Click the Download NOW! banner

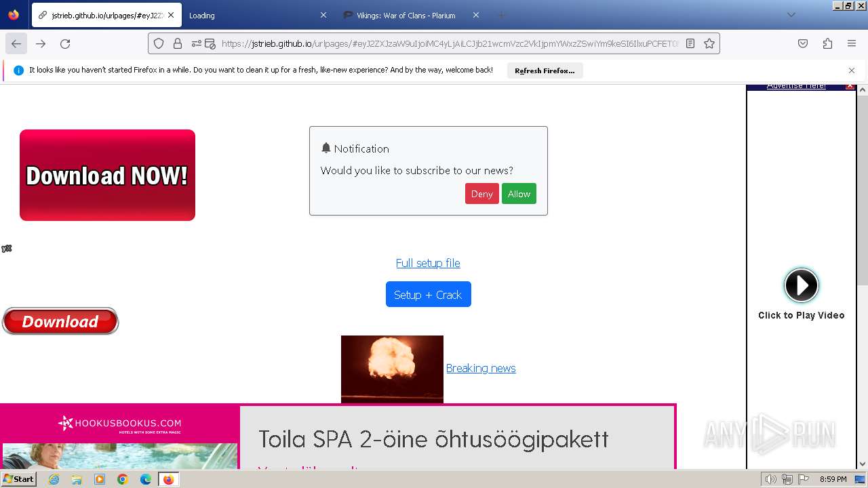[x=107, y=175]
